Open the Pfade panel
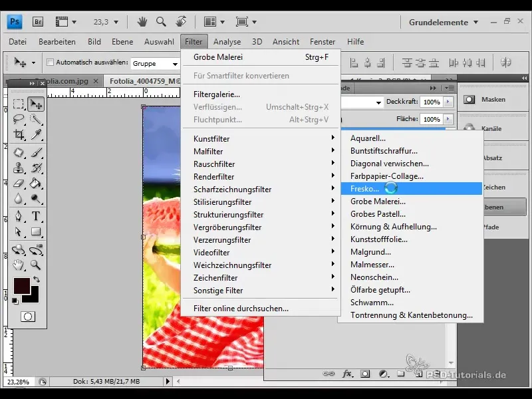 [x=491, y=227]
